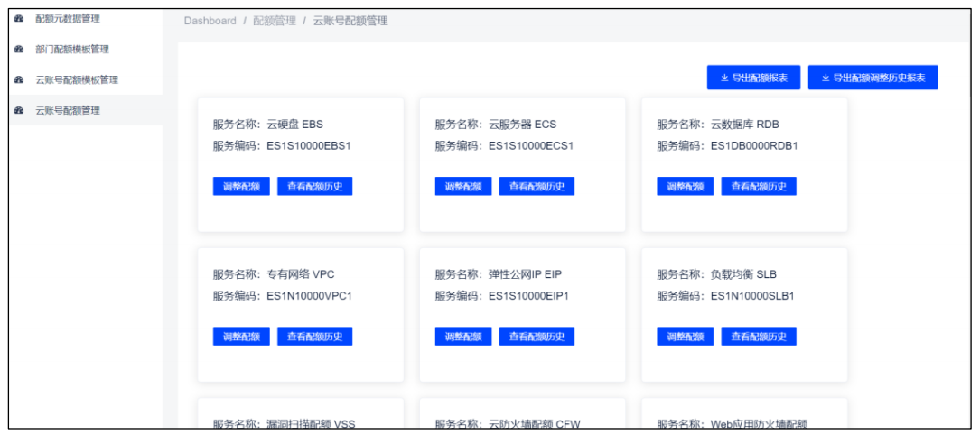Image resolution: width=980 pixels, height=435 pixels.
Task: Click the dashboard icon beside 云账号配额模板管理
Action: click(19, 80)
